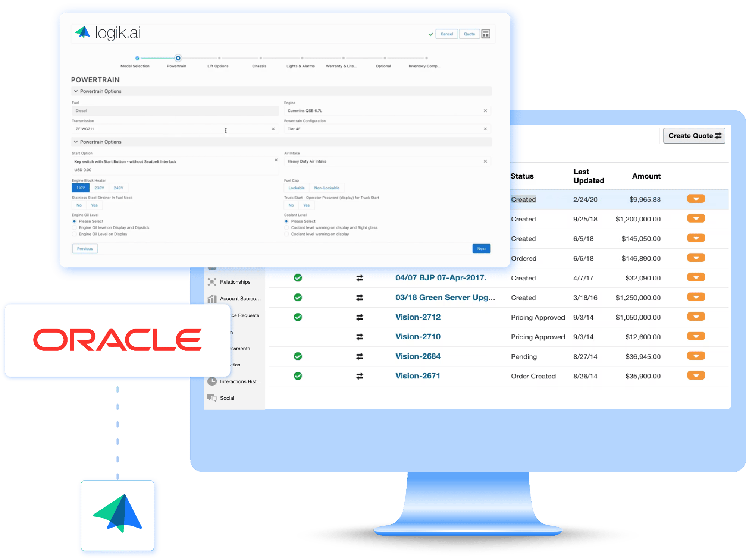Select 230V engine block heater
746x560 pixels.
99,188
